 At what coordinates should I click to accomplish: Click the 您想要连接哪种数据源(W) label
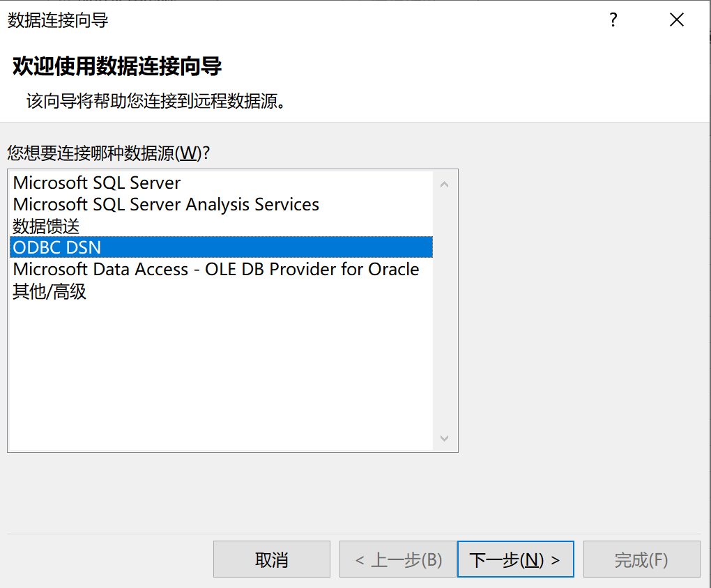(108, 153)
